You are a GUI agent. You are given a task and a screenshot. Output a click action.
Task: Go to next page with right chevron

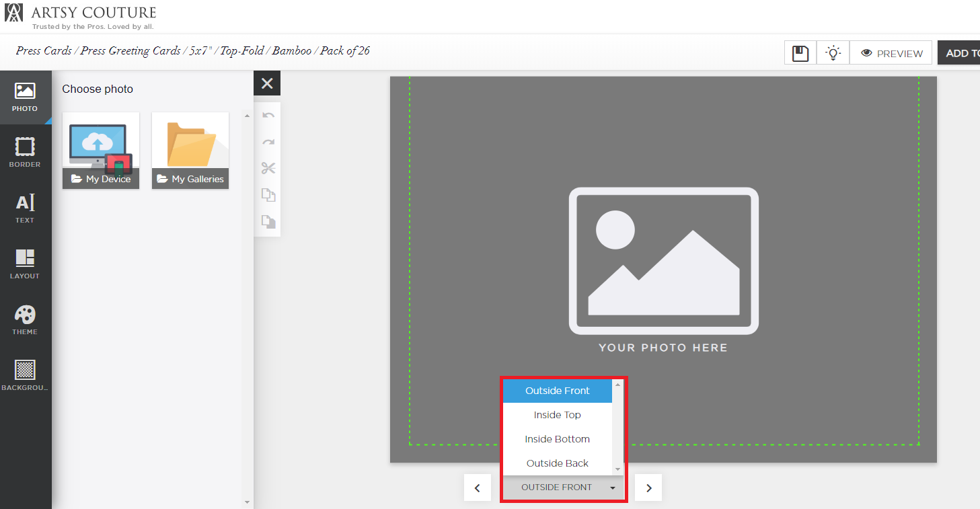tap(648, 488)
